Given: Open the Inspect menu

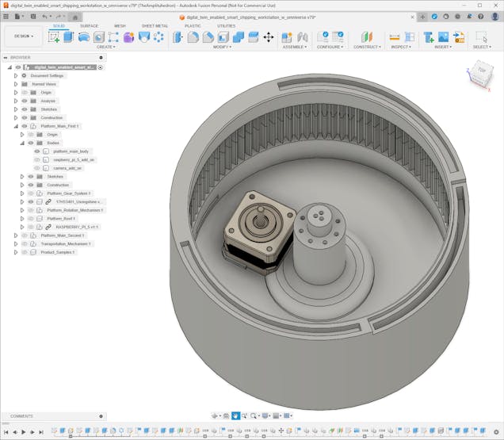Looking at the screenshot, I should pos(401,47).
